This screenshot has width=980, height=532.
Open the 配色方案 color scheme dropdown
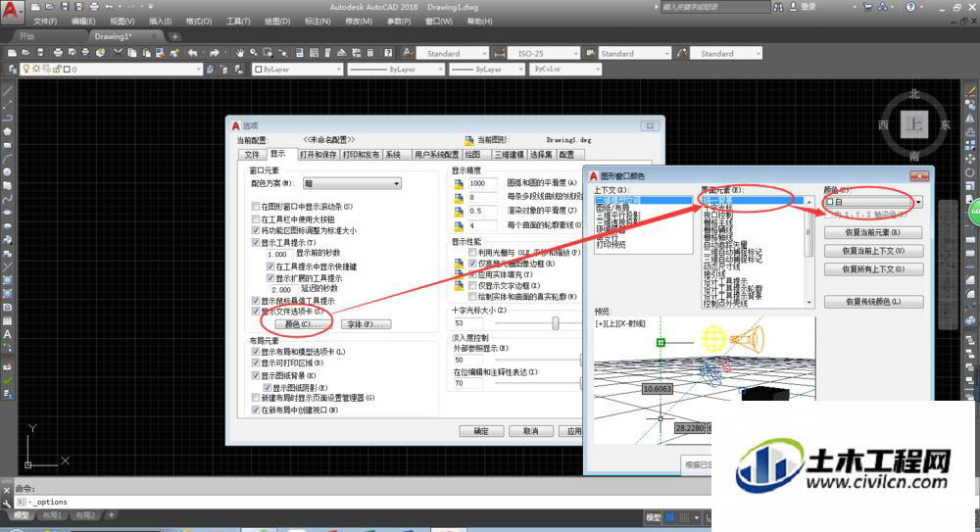[x=352, y=184]
